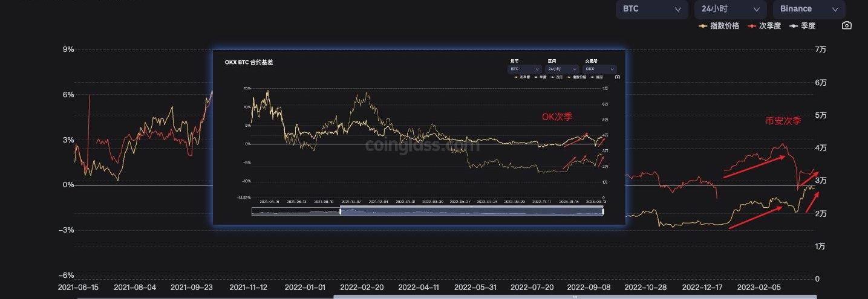Click the −6% left axis label
868x299 pixels.
(x=65, y=275)
